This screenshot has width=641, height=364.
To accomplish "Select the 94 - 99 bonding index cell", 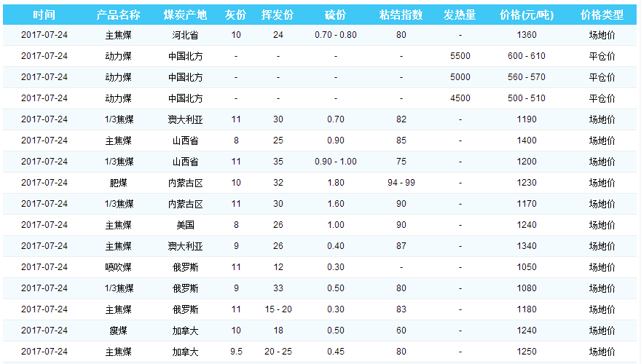I will 401,183.
